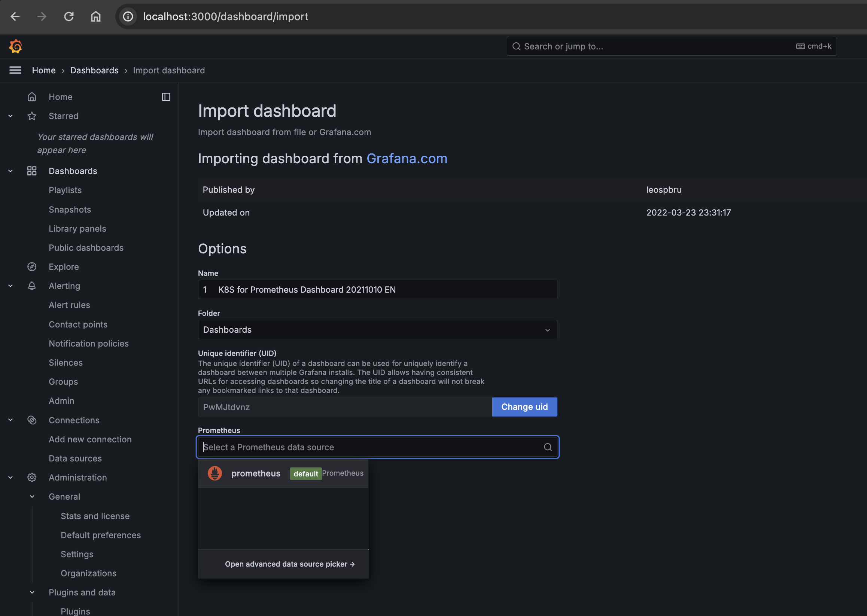Click the dock menu panel icon
This screenshot has height=616, width=867.
166,97
